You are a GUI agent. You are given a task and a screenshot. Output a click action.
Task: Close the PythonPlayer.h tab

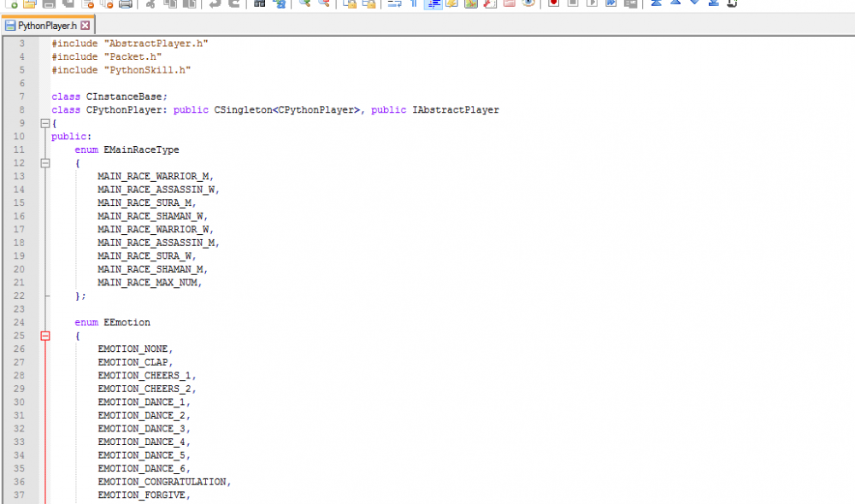(85, 26)
